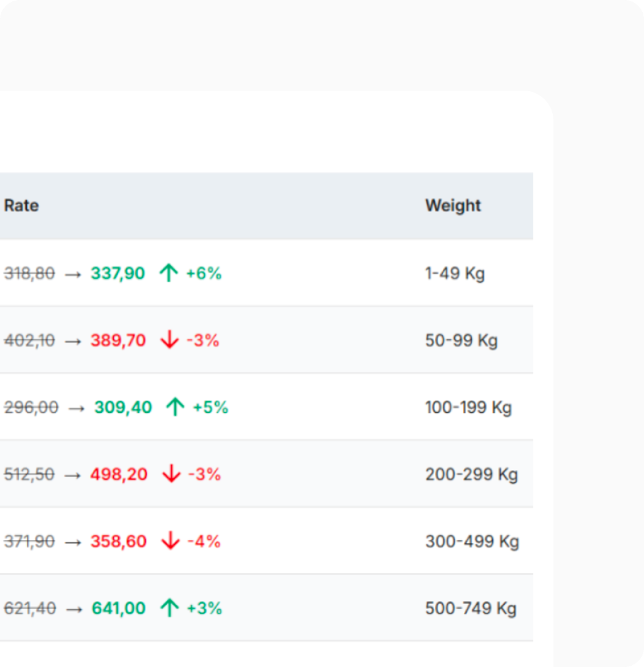644x667 pixels.
Task: Click the new rate value 498,20
Action: click(x=119, y=474)
